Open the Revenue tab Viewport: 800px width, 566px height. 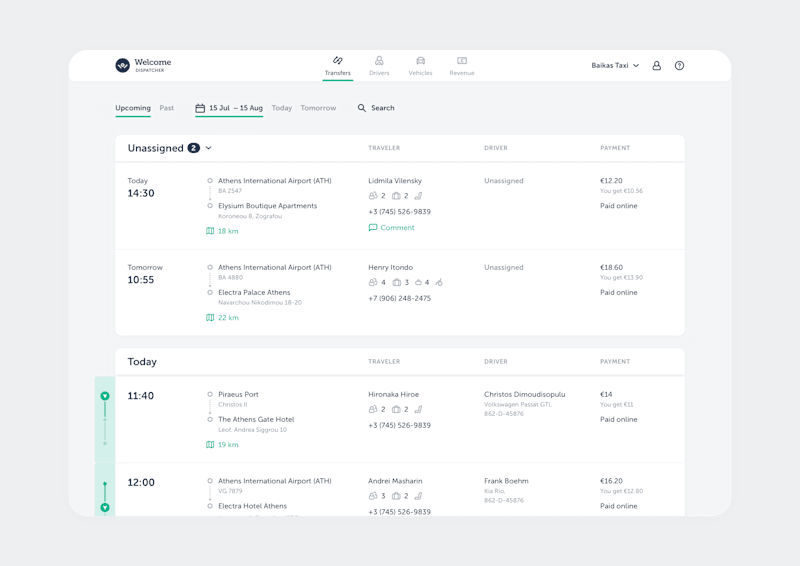(x=462, y=66)
